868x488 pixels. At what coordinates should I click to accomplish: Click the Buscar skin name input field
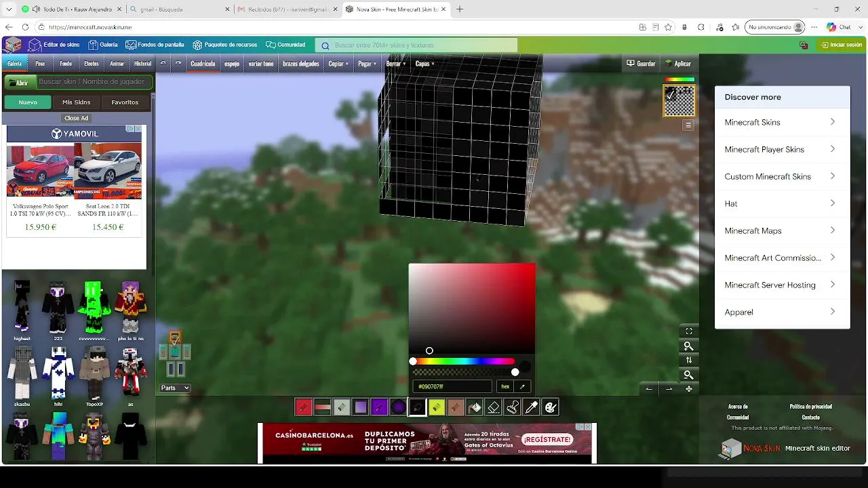pos(93,82)
